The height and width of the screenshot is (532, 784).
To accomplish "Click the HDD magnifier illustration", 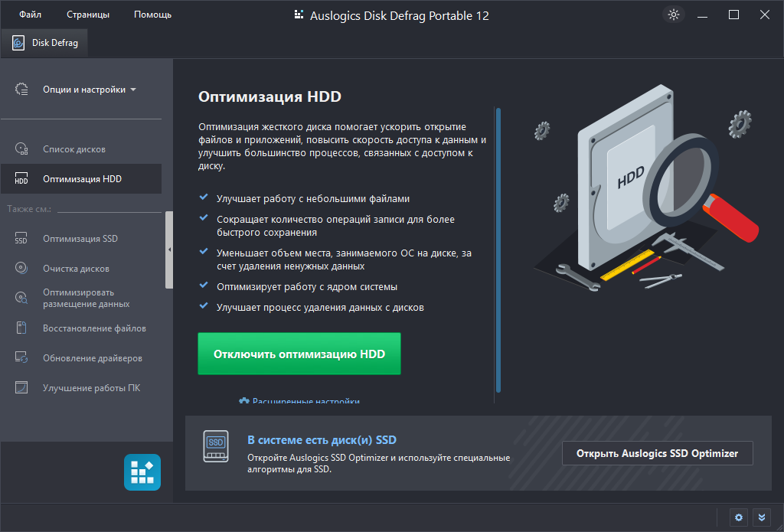I will [645, 188].
